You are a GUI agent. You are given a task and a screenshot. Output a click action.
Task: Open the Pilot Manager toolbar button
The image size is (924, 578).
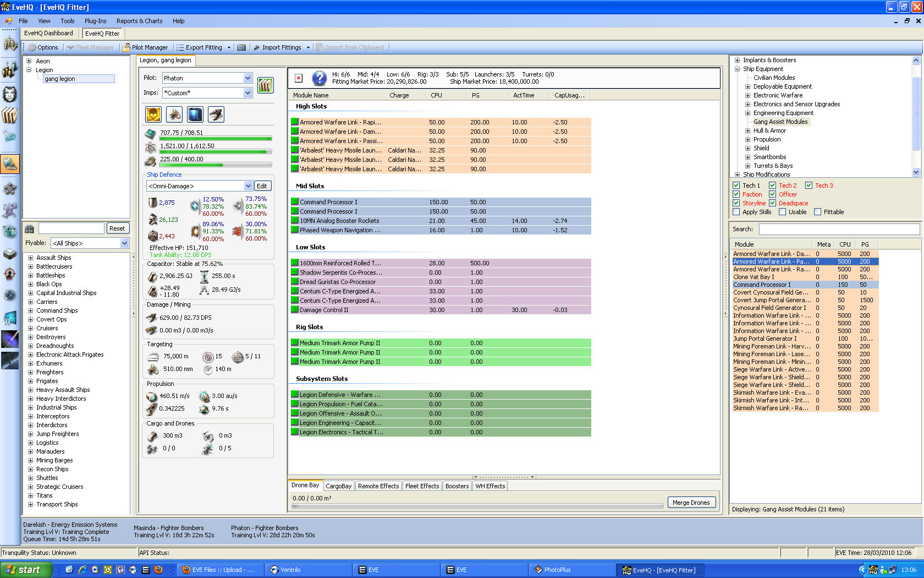click(146, 47)
